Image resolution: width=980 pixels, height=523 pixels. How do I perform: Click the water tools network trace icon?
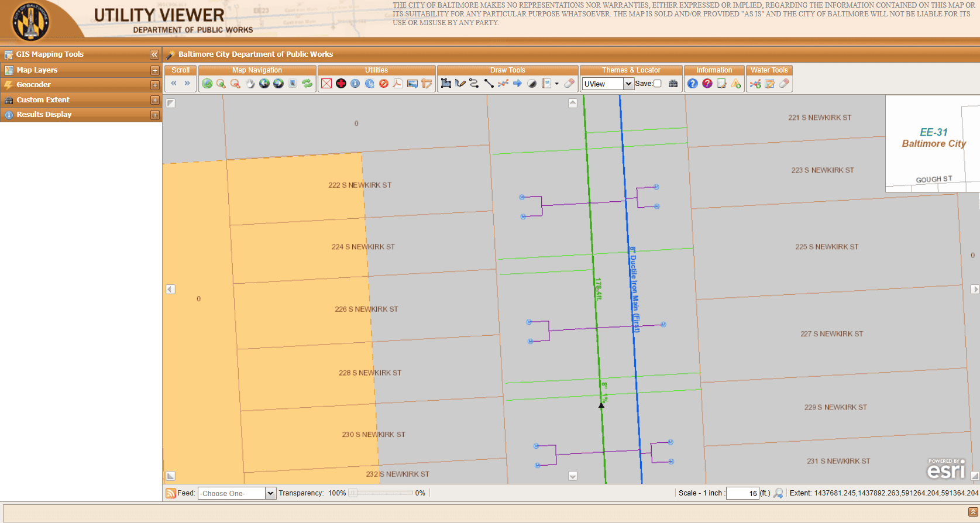coord(755,84)
